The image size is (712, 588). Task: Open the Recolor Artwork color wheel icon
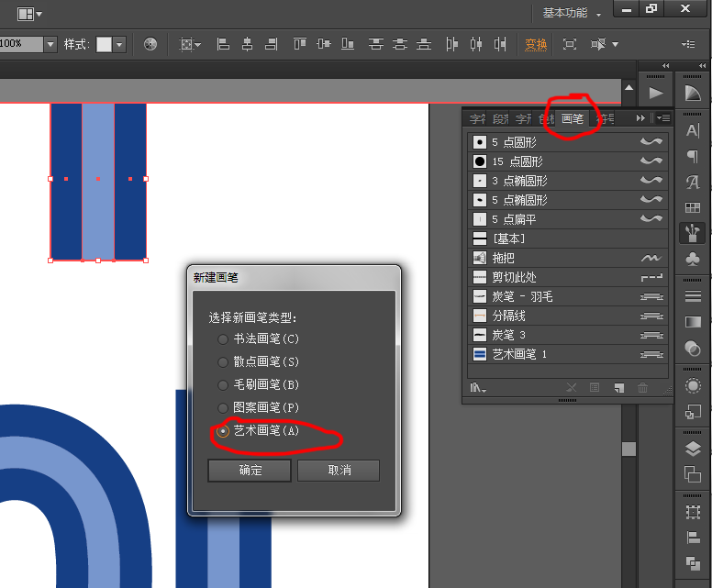tap(150, 44)
